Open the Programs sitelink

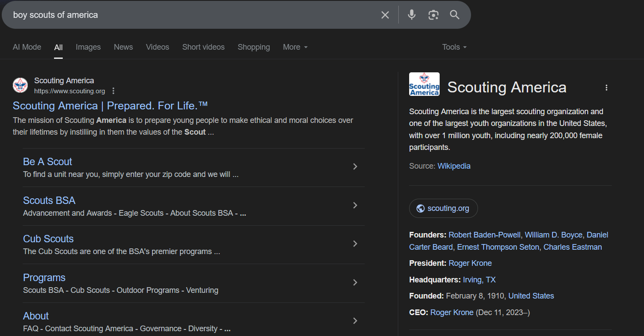(44, 278)
